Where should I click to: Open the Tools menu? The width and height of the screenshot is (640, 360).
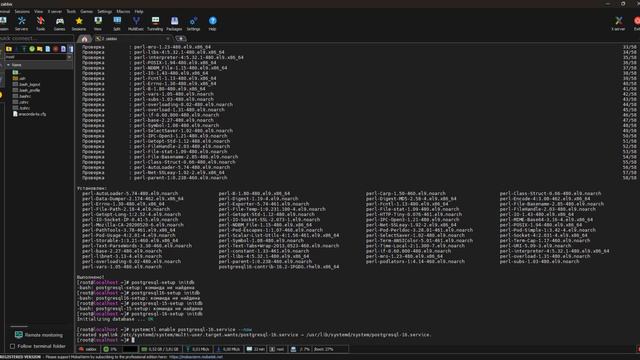[71, 11]
